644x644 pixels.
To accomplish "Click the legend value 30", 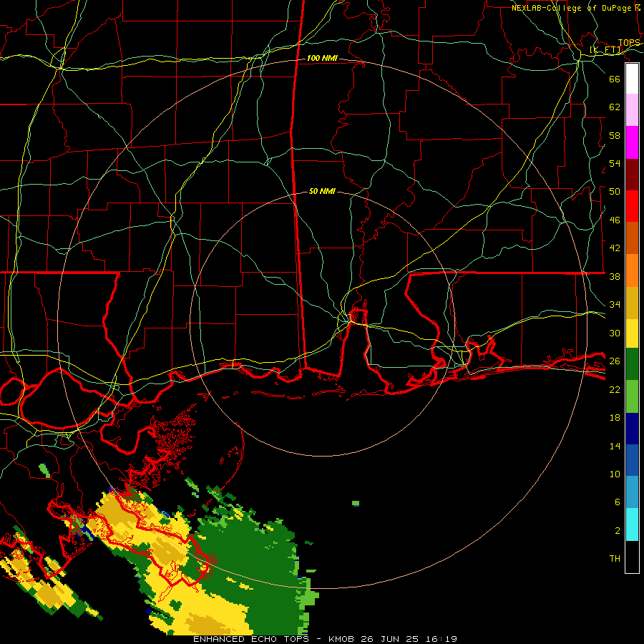I will click(615, 333).
